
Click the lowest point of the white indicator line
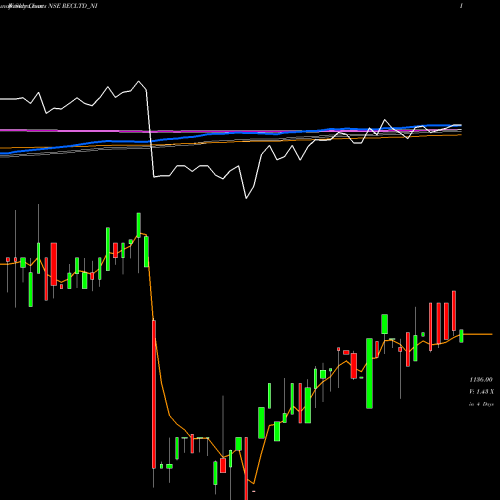(246, 198)
